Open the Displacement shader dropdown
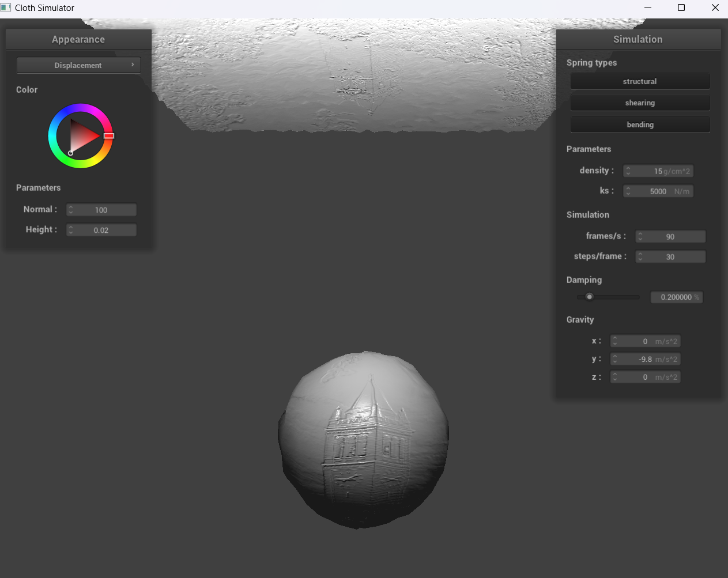Image resolution: width=728 pixels, height=578 pixels. coord(78,65)
